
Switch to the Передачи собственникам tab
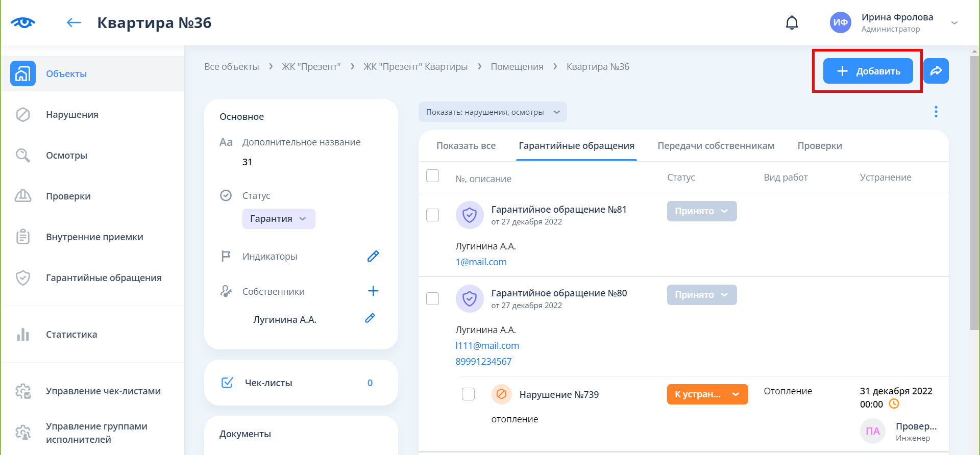pyautogui.click(x=716, y=146)
